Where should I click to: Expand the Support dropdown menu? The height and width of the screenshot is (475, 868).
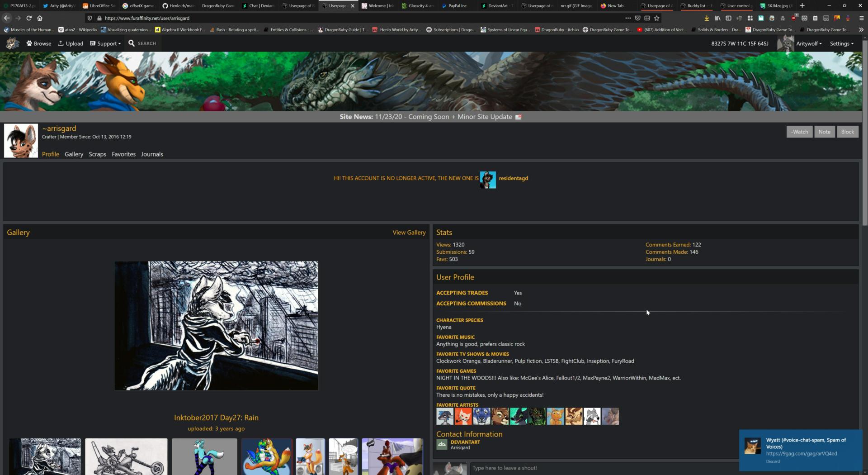105,43
